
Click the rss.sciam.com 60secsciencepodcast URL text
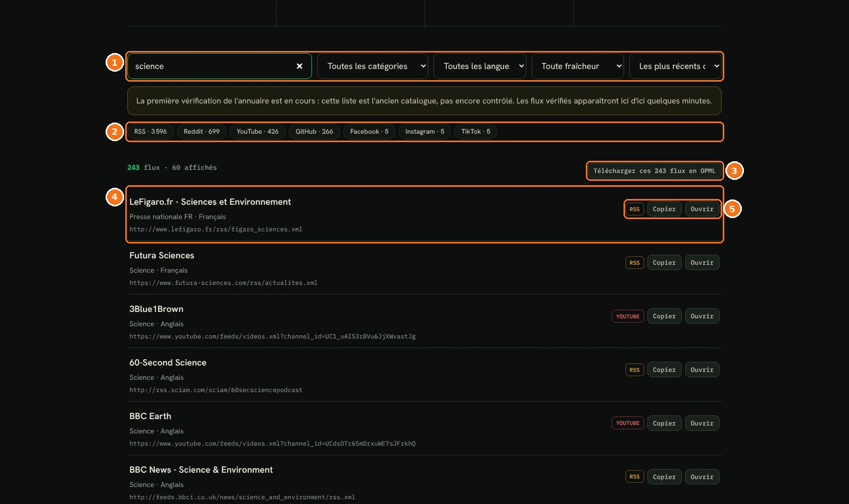[216, 390]
